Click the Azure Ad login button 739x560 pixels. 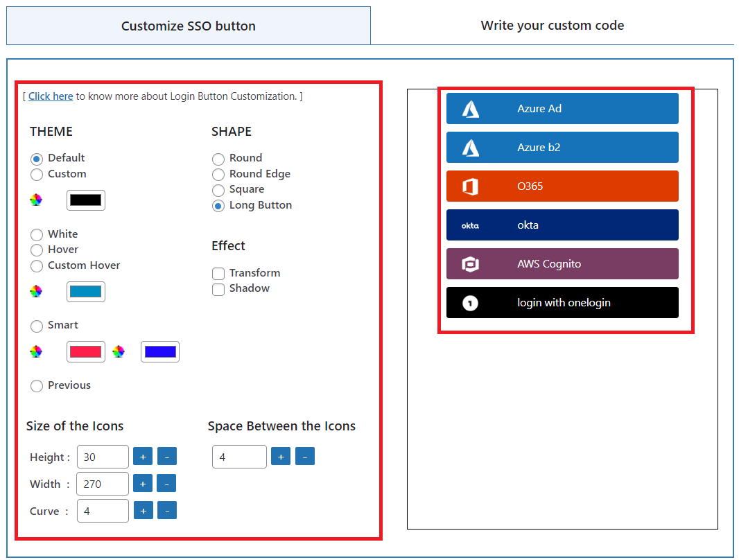click(562, 109)
